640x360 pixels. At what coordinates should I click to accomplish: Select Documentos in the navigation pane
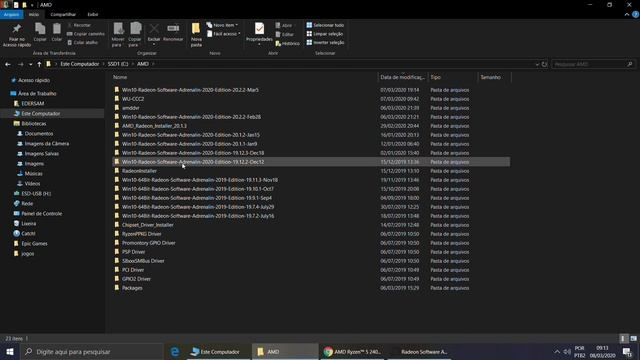click(39, 133)
